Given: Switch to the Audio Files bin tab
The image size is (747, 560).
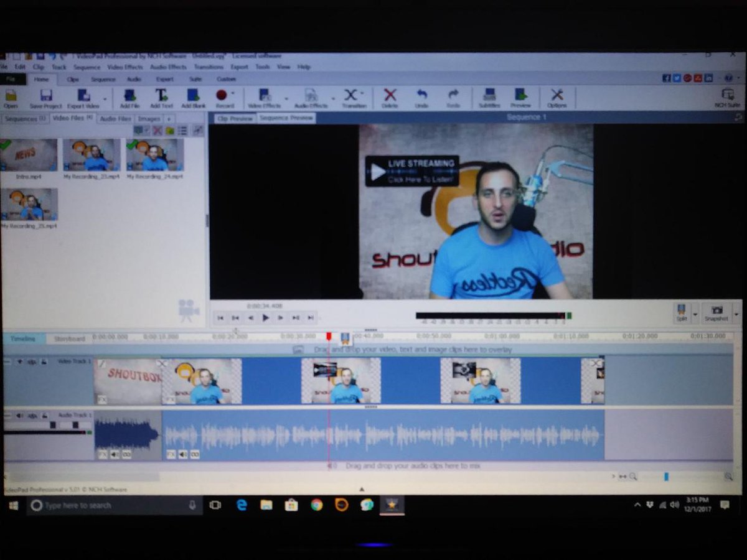Looking at the screenshot, I should click(115, 118).
